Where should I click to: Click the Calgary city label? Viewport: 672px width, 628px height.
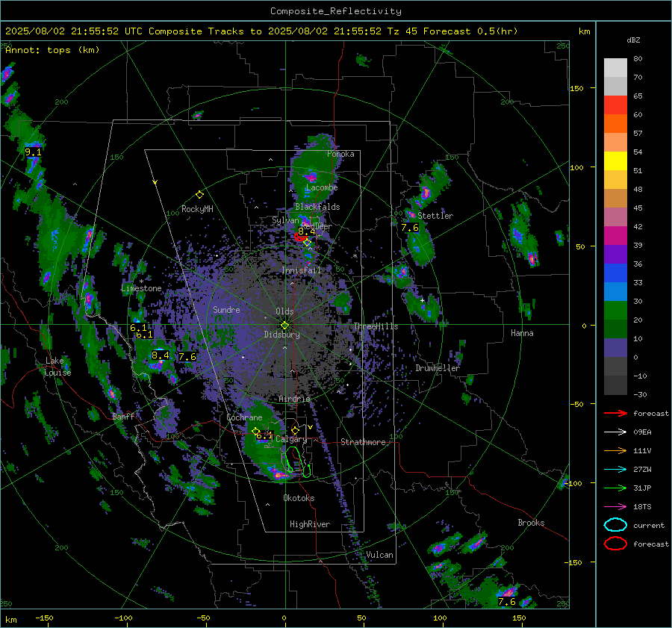pos(291,439)
